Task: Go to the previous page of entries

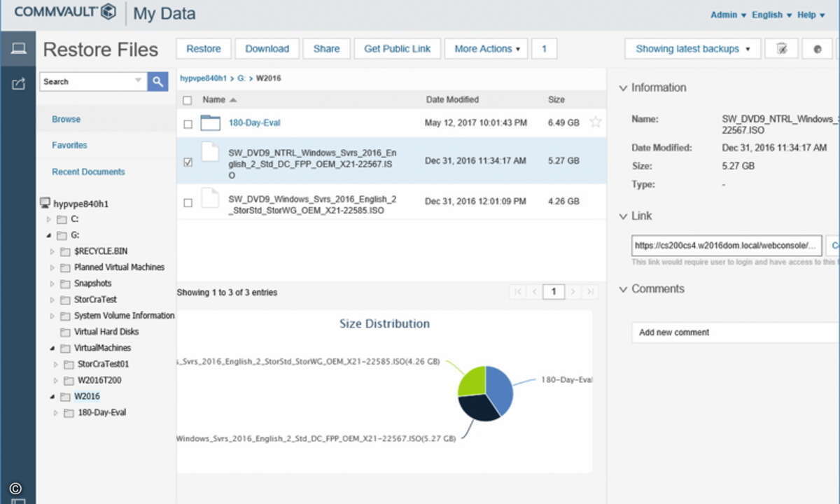Action: point(534,292)
